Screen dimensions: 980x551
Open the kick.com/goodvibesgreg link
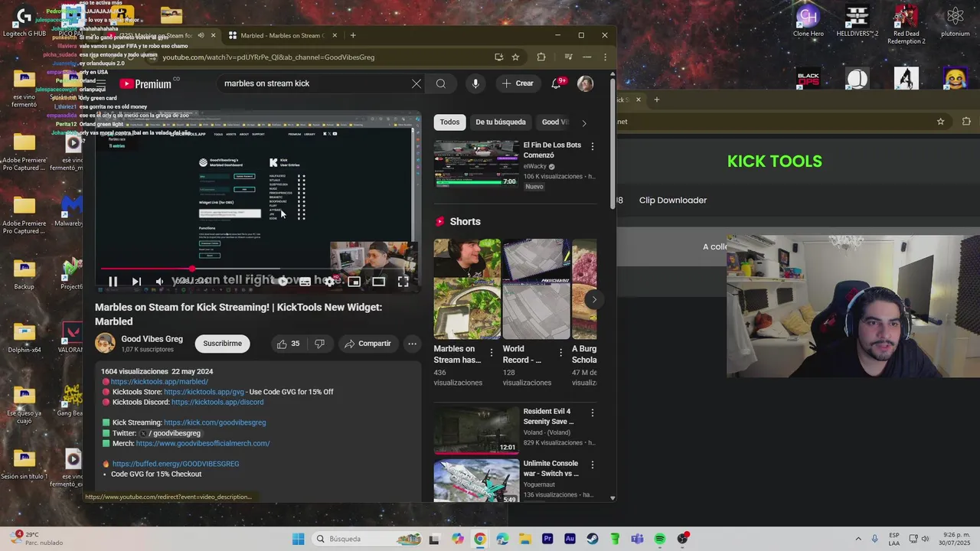pyautogui.click(x=214, y=422)
